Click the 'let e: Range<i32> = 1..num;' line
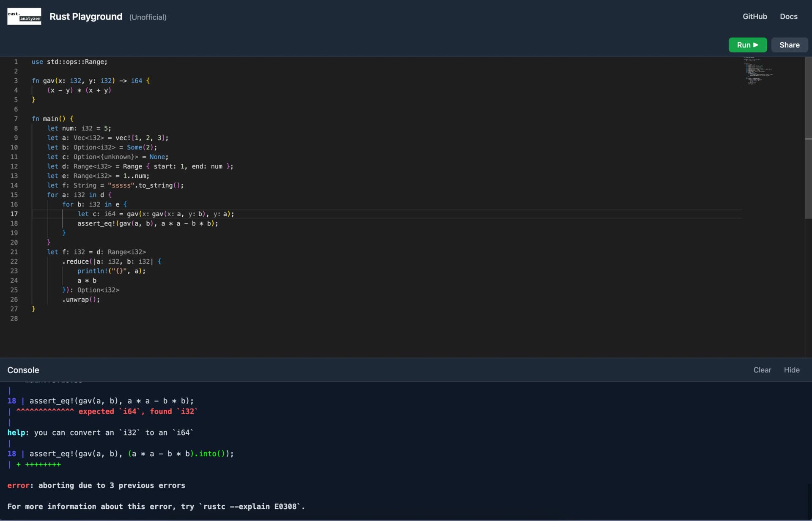 point(98,176)
